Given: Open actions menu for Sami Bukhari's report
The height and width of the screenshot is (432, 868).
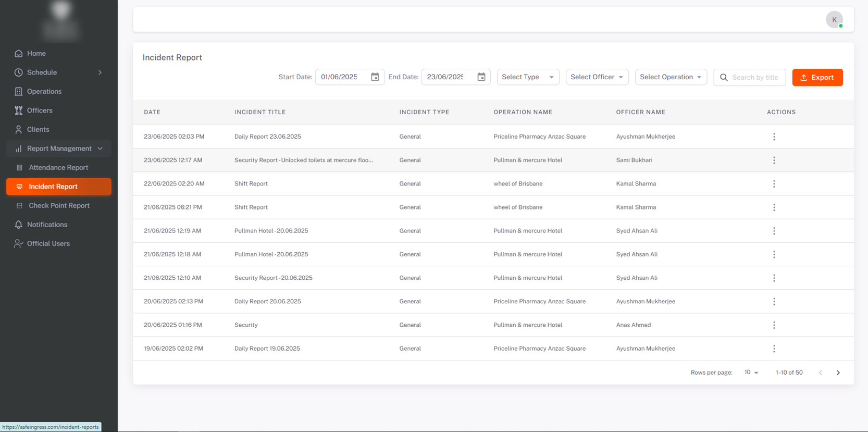Looking at the screenshot, I should [774, 161].
